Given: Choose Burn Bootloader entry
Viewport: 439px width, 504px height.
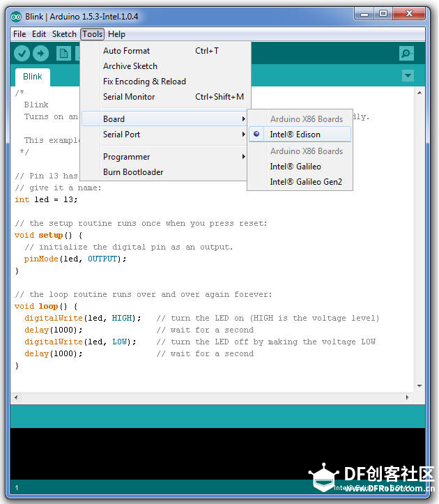Looking at the screenshot, I should tap(164, 172).
